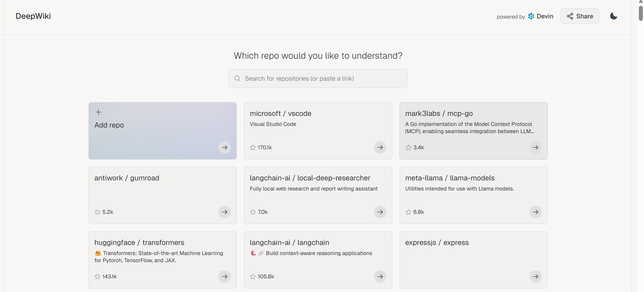The width and height of the screenshot is (644, 292).
Task: Click the star icon on llama-models card
Action: tap(408, 212)
